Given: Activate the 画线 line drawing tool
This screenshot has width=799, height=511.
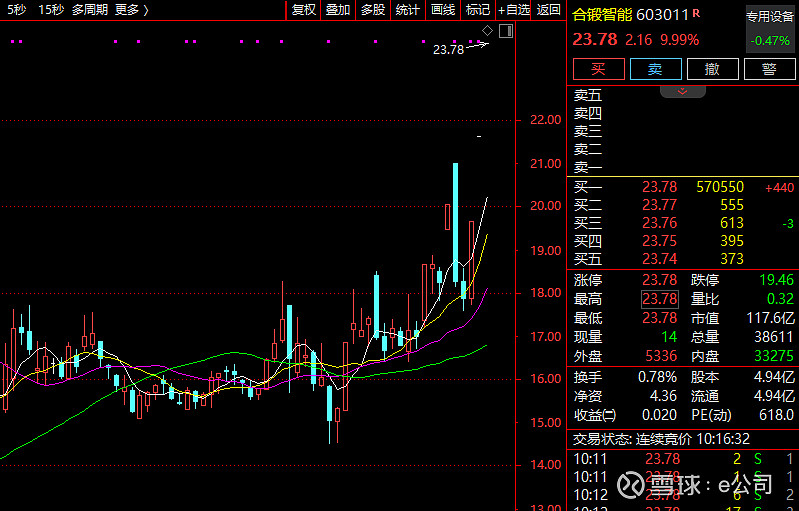Looking at the screenshot, I should click(443, 10).
